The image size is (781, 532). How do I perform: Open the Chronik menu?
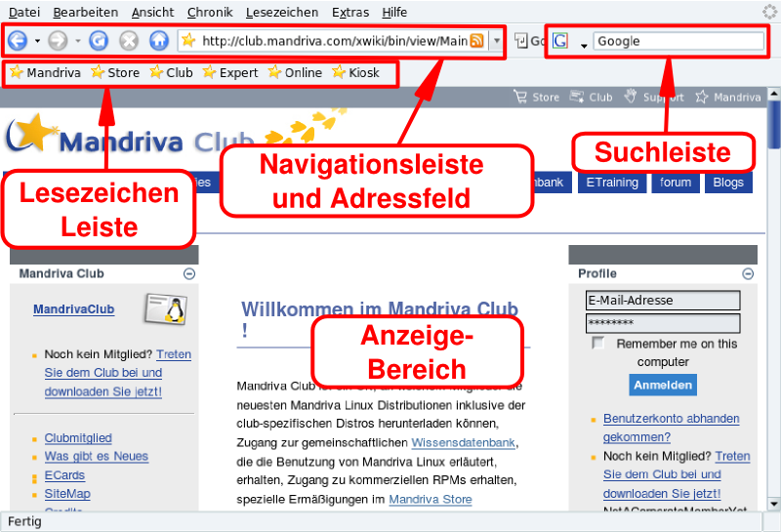coord(210,12)
